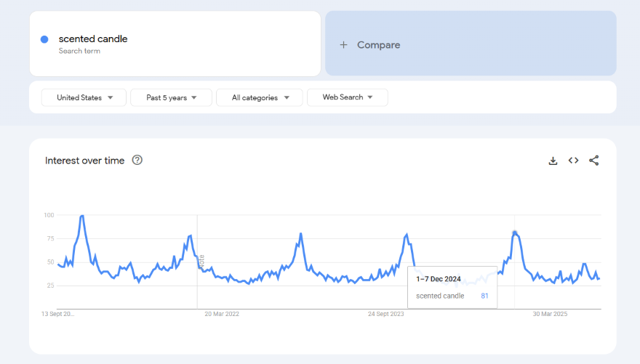Expand the All categories dropdown
Image resolution: width=640 pixels, height=364 pixels.
tap(260, 97)
